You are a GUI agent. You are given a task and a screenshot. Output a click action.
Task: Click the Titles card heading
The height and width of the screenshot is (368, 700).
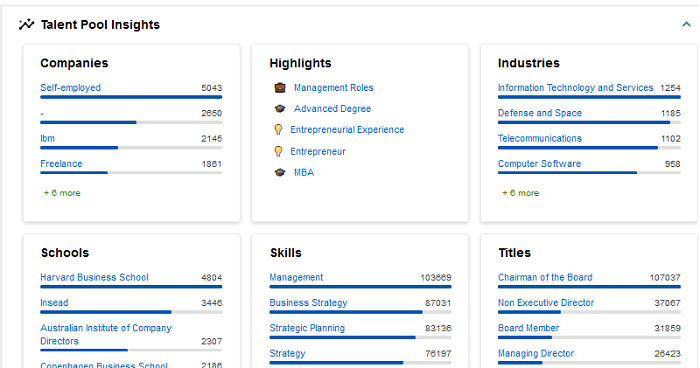514,253
